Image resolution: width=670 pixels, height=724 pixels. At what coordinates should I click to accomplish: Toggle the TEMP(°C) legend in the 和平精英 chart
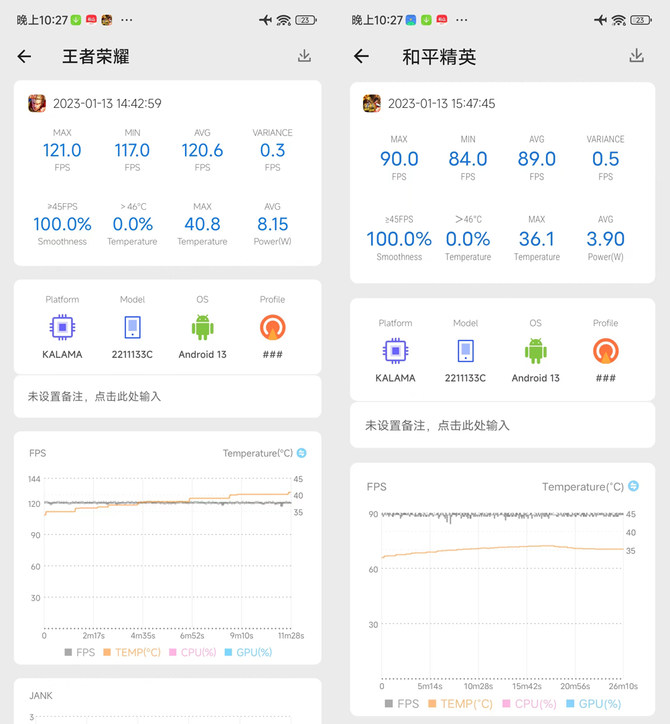[460, 704]
